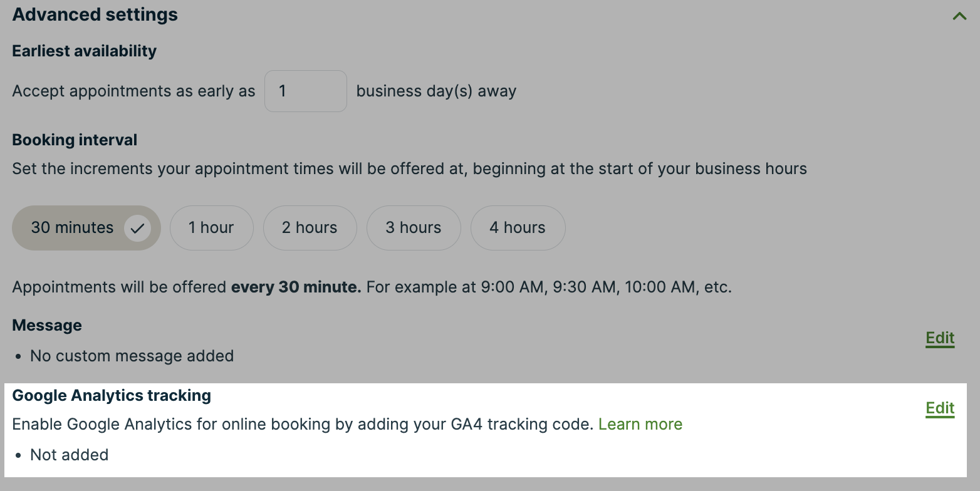
Task: Open the Learn more link for GA4
Action: pos(640,425)
